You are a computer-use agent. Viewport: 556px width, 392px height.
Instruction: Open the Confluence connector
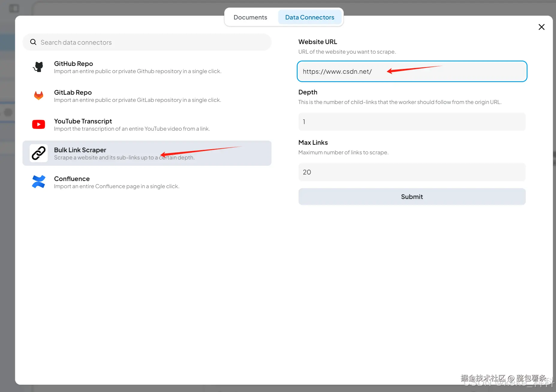[x=147, y=182]
